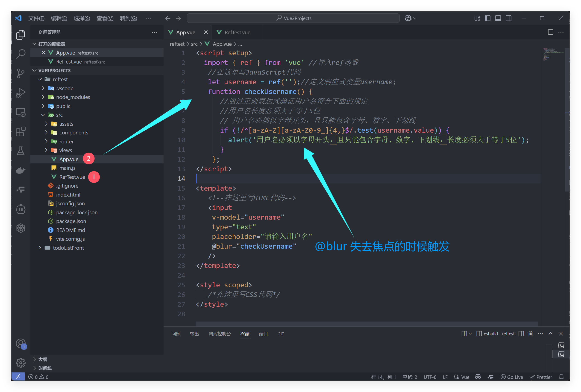This screenshot has width=581, height=392.
Task: Open the Extensions view
Action: 21,131
